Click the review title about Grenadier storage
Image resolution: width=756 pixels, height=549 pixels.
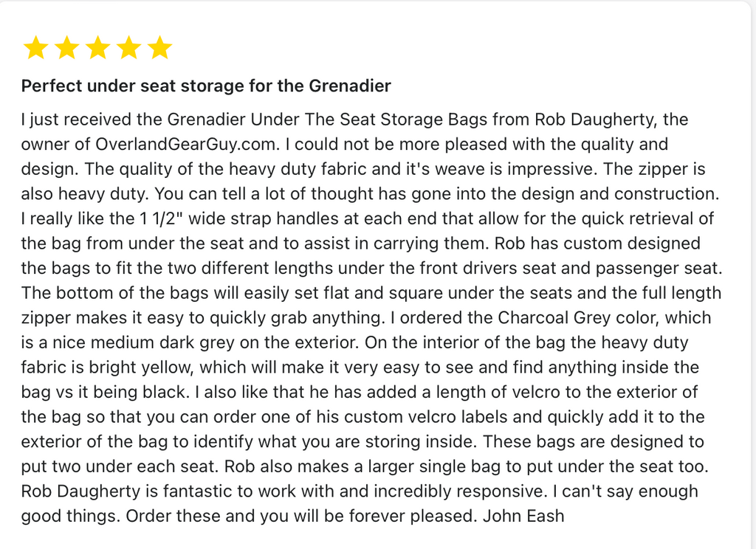(206, 86)
